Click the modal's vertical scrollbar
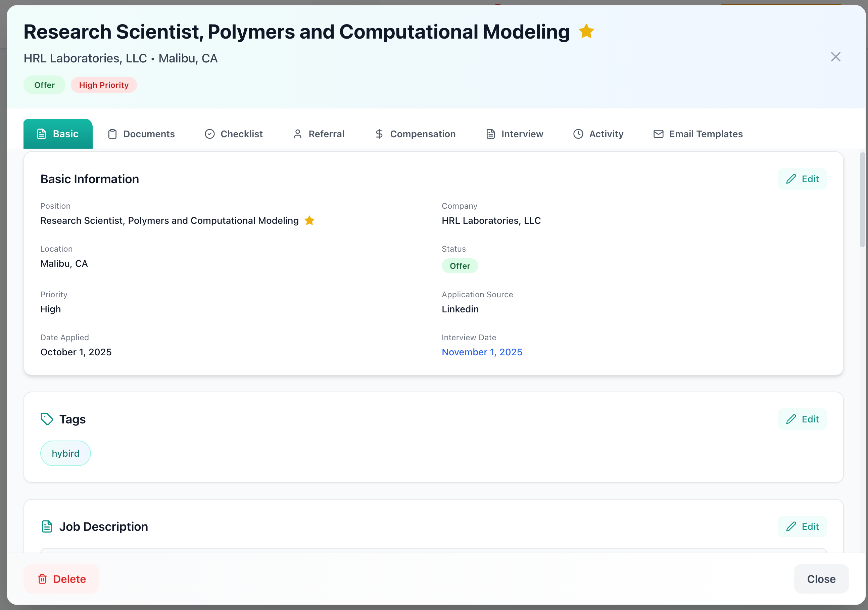 [862, 200]
